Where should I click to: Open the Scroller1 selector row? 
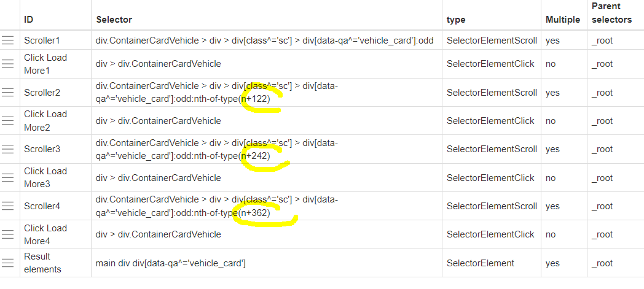click(265, 40)
